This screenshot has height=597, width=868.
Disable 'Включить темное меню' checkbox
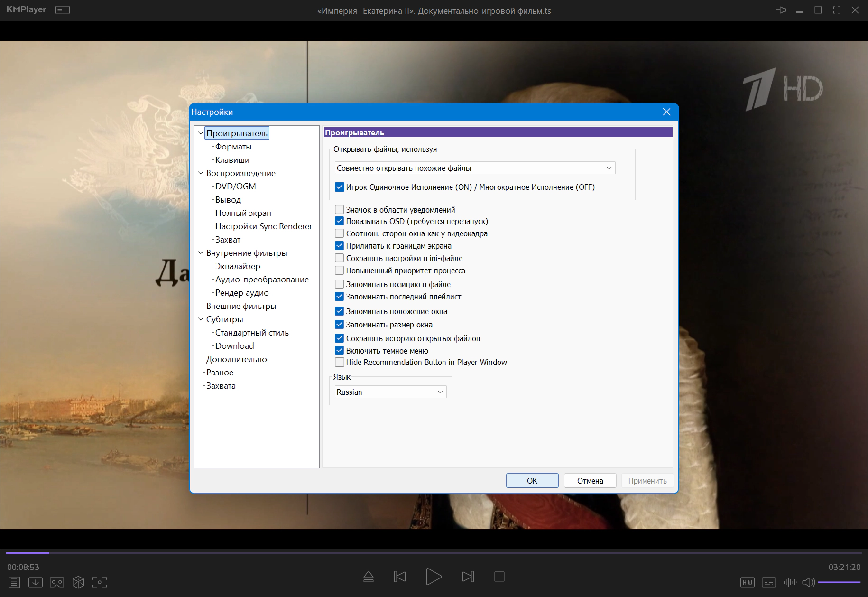coord(340,351)
